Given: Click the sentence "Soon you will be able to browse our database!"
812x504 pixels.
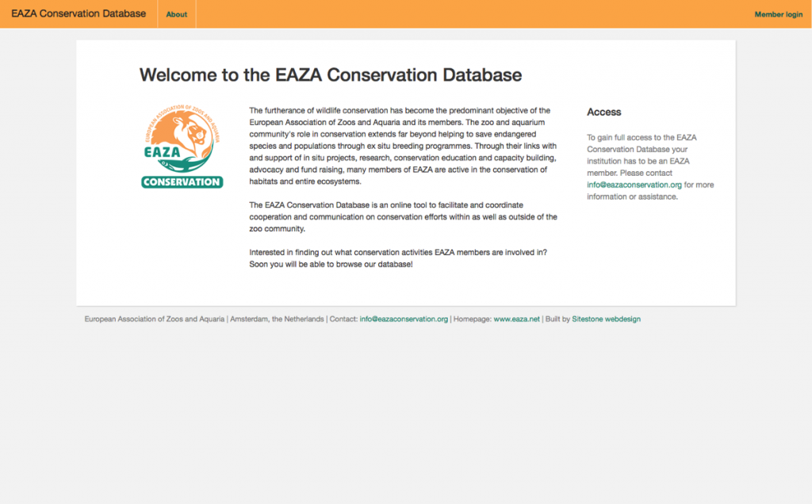Looking at the screenshot, I should point(331,265).
